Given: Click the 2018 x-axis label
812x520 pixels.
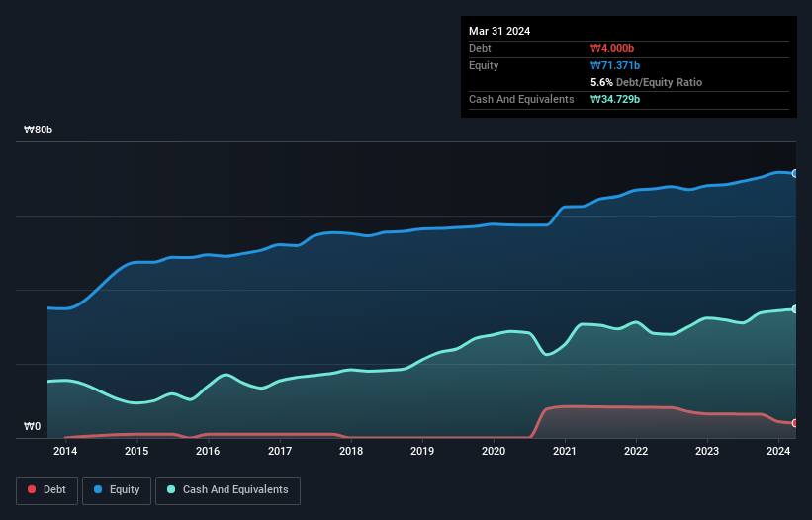Looking at the screenshot, I should pos(351,451).
